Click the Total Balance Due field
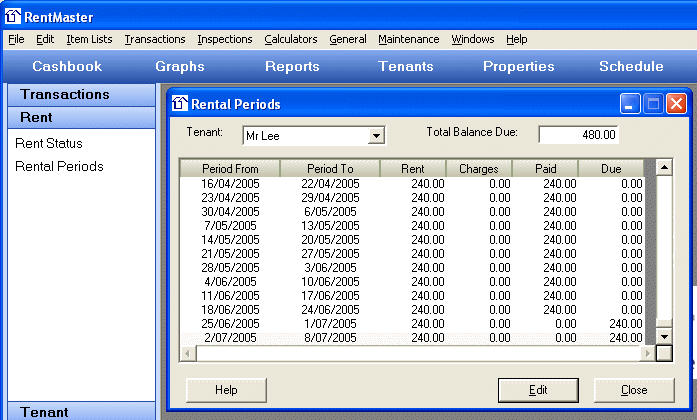697x420 pixels. [x=579, y=134]
